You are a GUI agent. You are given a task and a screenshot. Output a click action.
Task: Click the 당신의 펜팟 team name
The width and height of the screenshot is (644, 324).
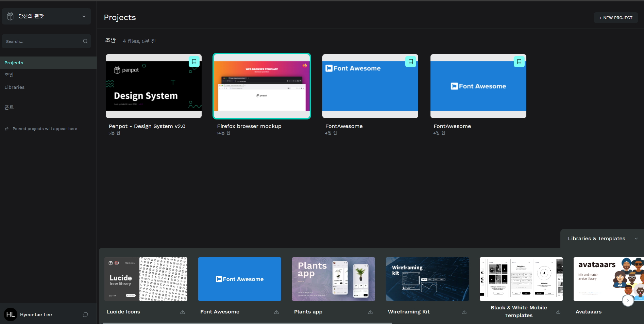coord(31,16)
